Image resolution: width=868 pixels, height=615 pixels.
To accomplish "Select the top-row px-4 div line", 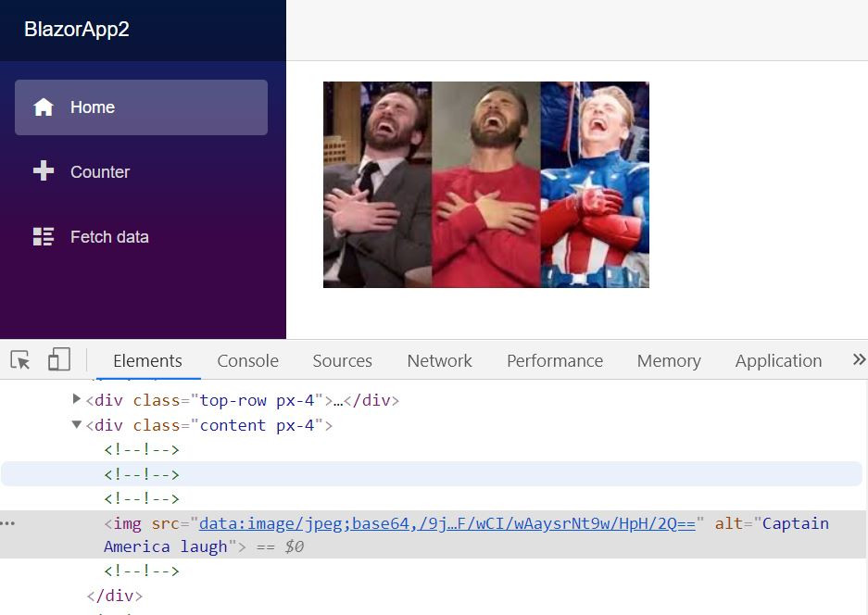I will pyautogui.click(x=243, y=400).
